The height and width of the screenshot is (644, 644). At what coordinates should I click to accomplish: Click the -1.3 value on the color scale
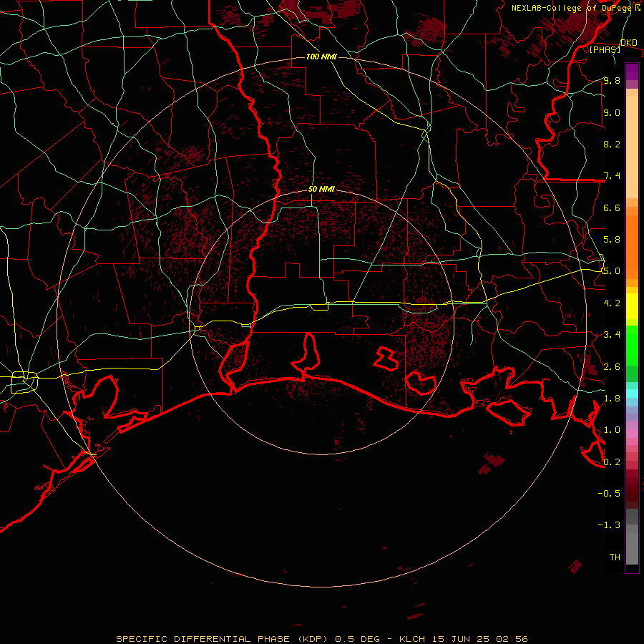[x=609, y=525]
